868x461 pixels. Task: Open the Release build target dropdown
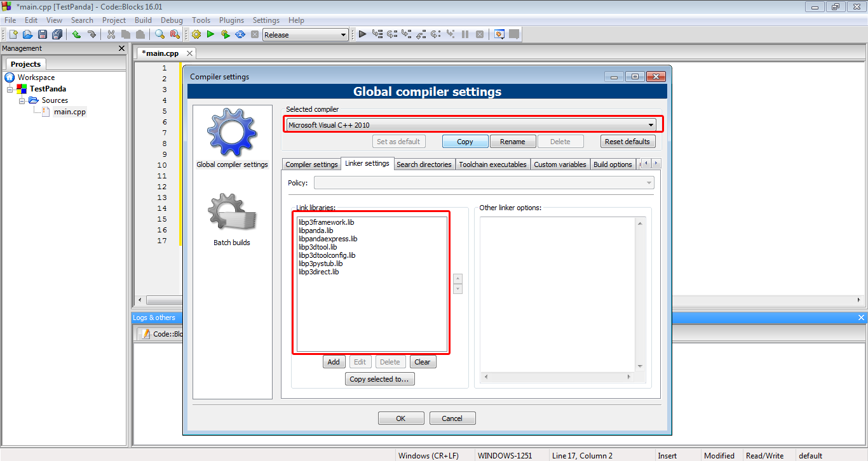pos(306,35)
